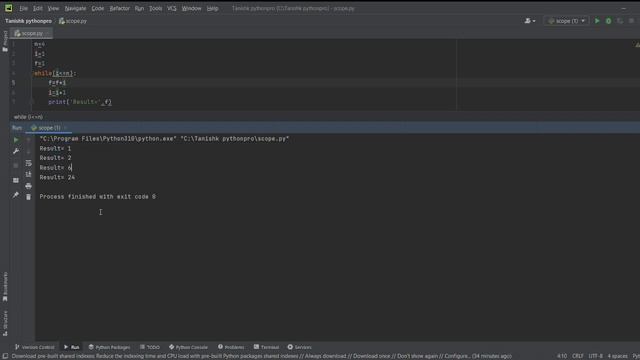The image size is (640, 360).
Task: Click the up stack trace arrow icon
Action: tap(28, 140)
